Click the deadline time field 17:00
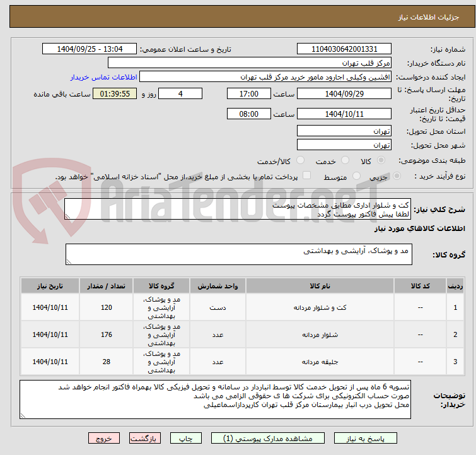The image size is (476, 455). coord(248,93)
